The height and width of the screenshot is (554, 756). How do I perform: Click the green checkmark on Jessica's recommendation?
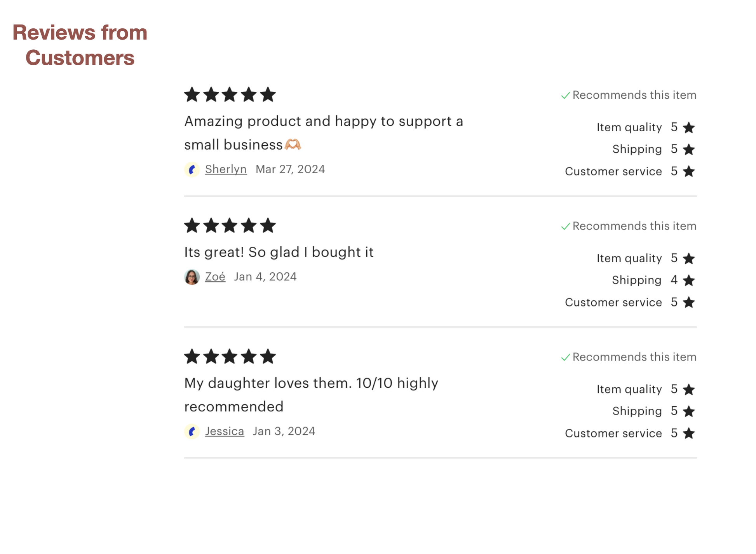565,357
